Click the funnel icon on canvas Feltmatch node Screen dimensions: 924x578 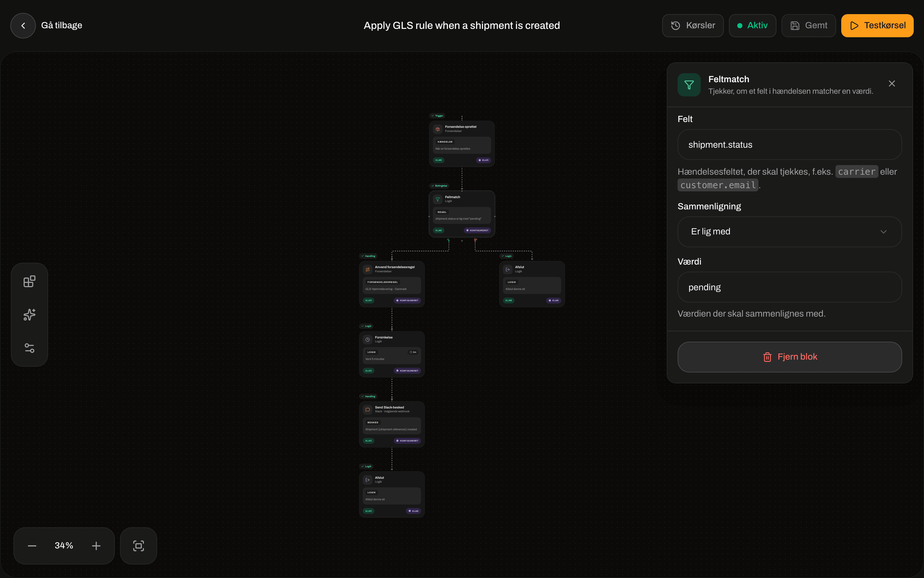tap(438, 199)
